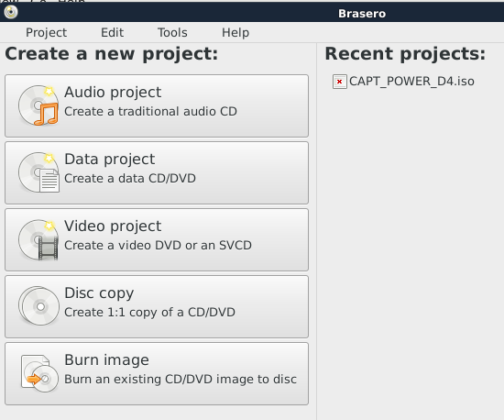Image resolution: width=504 pixels, height=420 pixels.
Task: Click the data disc document icon
Action: pyautogui.click(x=38, y=172)
